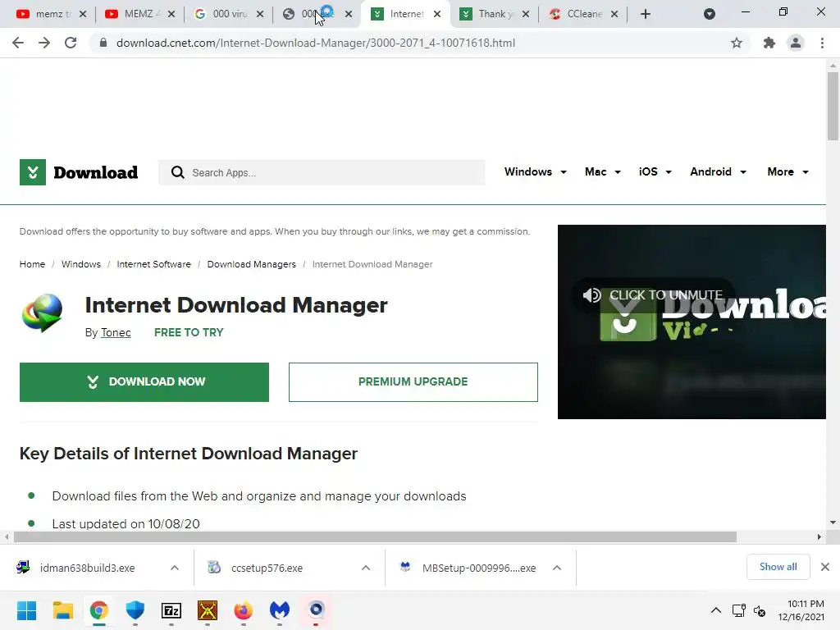The height and width of the screenshot is (630, 840).
Task: Open MBSetup-0009996 exe download
Action: point(479,568)
